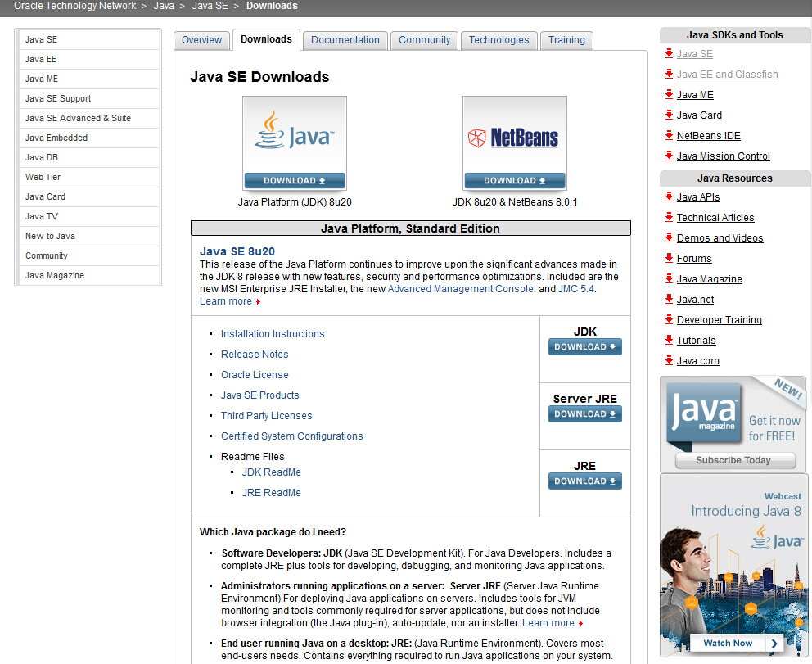812x664 pixels.
Task: Click the Java breadcrumb link
Action: [164, 6]
